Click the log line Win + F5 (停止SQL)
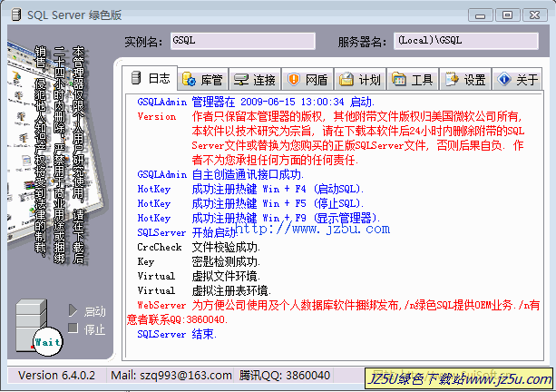556x392 pixels. pos(250,203)
